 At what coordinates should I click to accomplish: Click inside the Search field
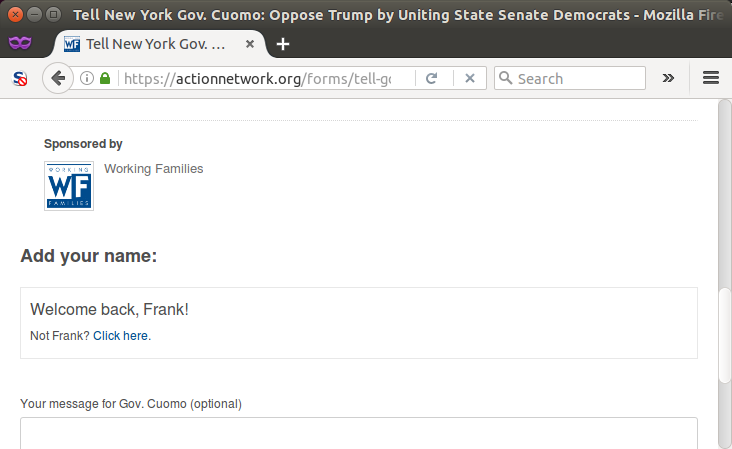(579, 78)
